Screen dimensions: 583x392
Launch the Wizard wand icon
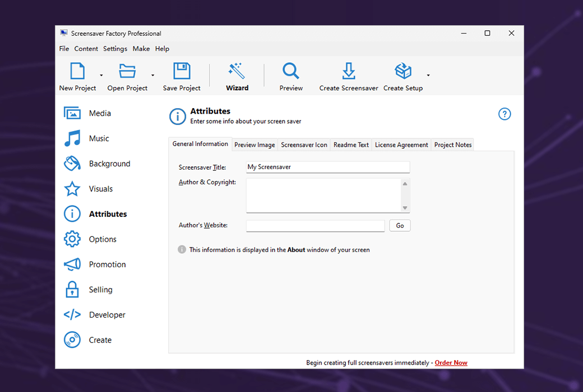pos(237,71)
